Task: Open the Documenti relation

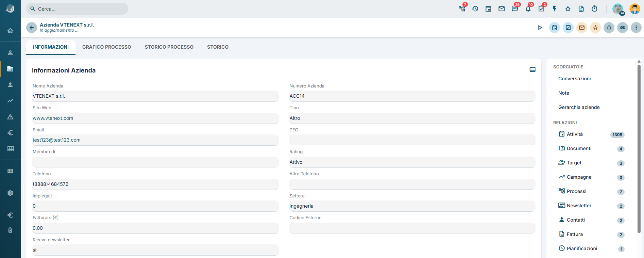Action: coord(592,148)
